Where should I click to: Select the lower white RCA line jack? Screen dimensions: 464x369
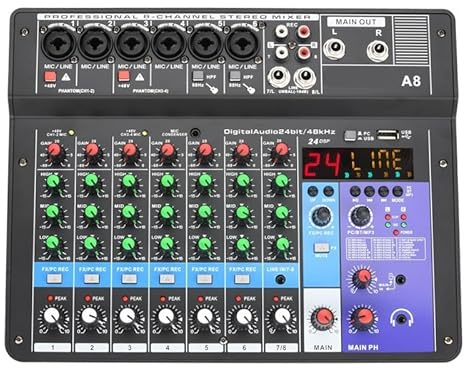[x=282, y=52]
